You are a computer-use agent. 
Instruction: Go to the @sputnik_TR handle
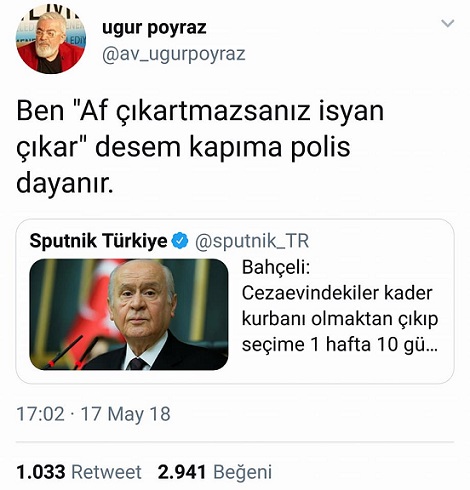pyautogui.click(x=252, y=241)
